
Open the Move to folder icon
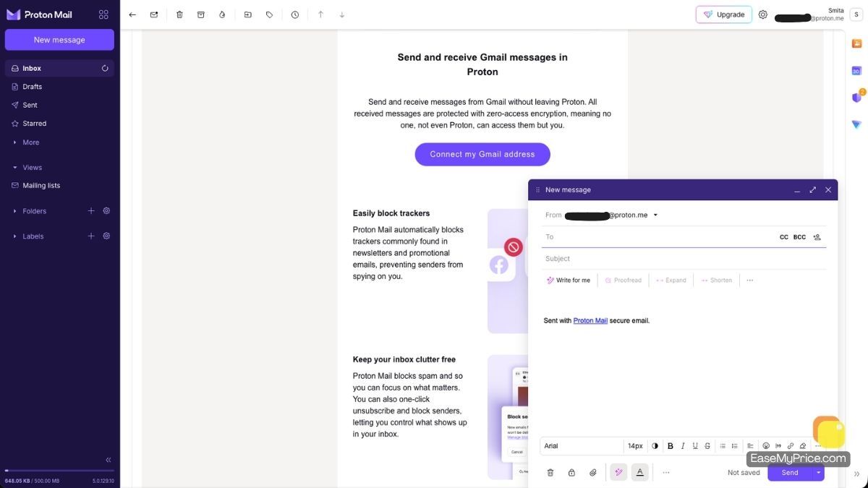248,14
